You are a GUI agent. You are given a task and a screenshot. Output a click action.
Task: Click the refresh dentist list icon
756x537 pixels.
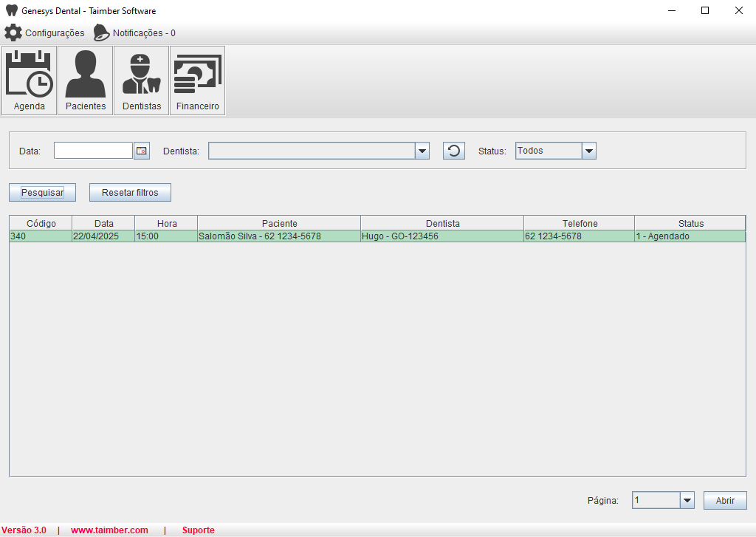point(454,151)
